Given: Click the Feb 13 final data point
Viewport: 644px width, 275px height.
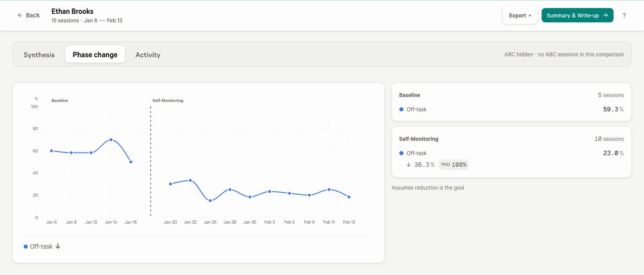Looking at the screenshot, I should [x=349, y=197].
